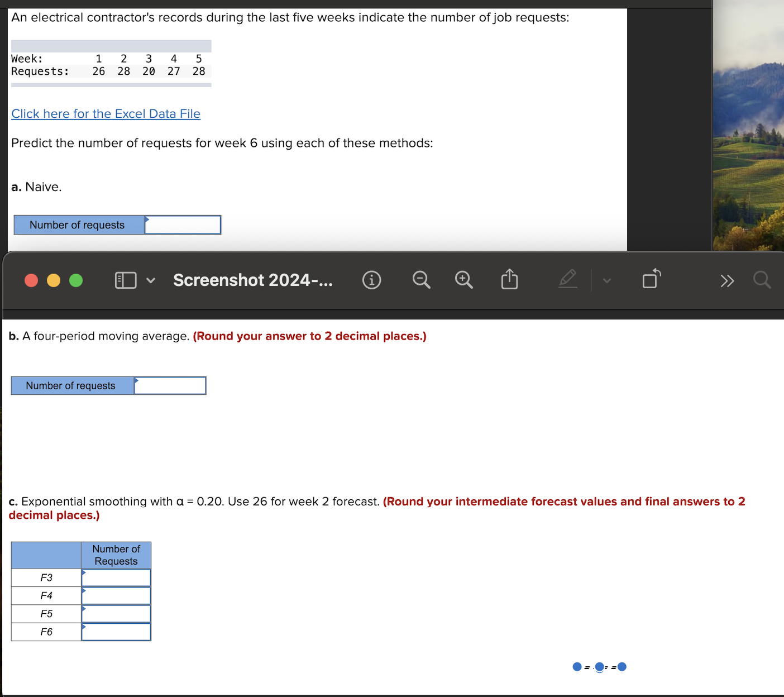This screenshot has height=697, width=784.
Task: Click the week 3 requests value 20
Action: [149, 71]
